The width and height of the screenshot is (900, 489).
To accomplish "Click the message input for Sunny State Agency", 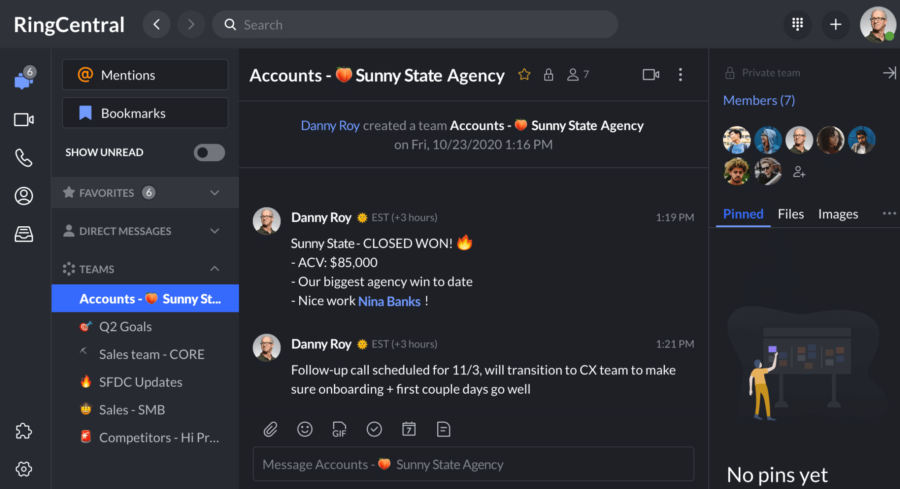I will coord(473,464).
